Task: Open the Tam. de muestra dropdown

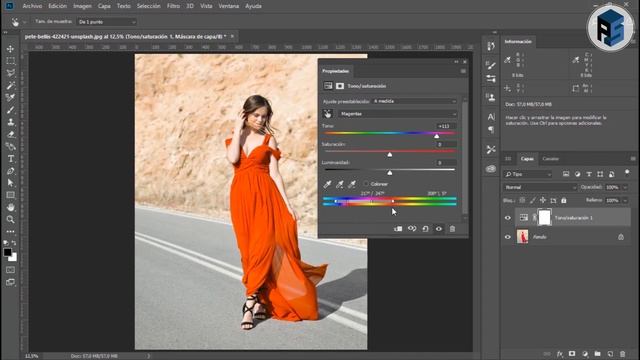Action: (107, 22)
